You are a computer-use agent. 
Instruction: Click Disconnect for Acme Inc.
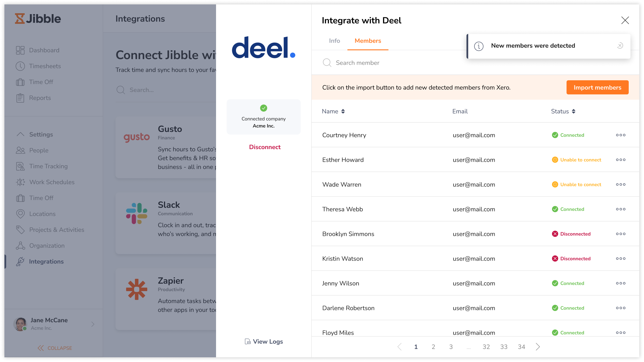(x=265, y=147)
